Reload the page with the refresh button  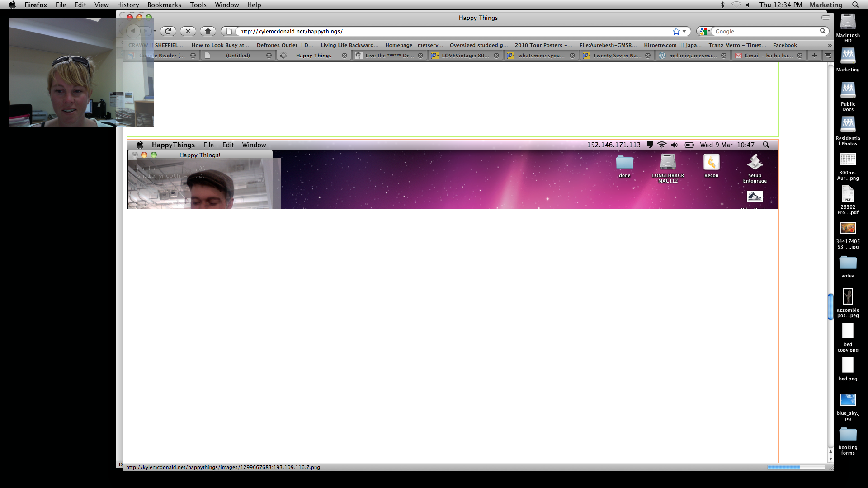click(x=168, y=31)
